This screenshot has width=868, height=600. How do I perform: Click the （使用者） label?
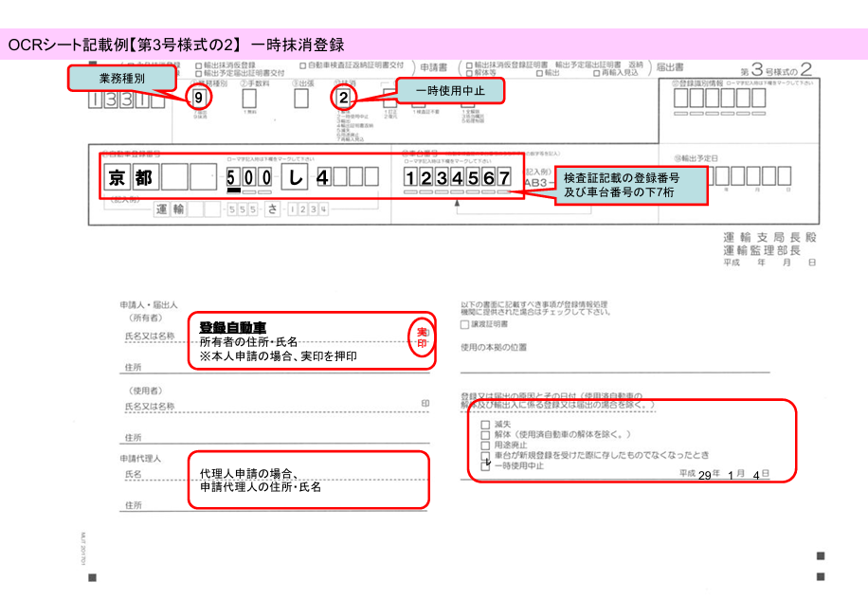[x=145, y=391]
